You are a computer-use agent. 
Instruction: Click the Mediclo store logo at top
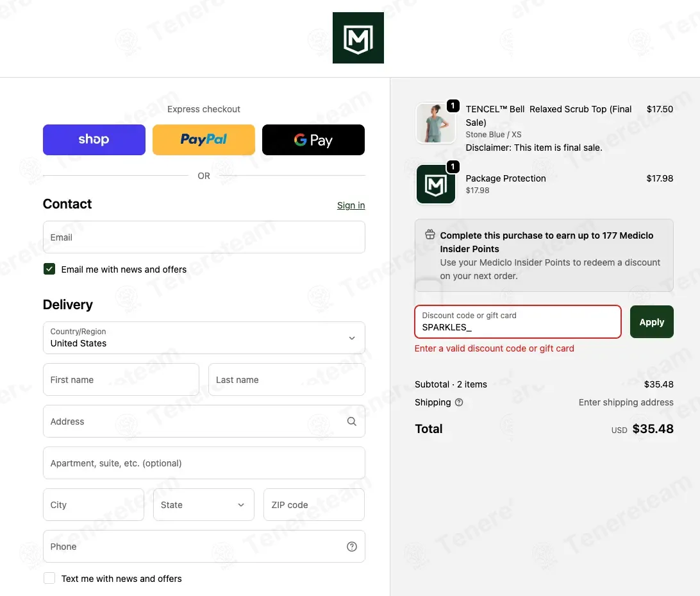coord(358,38)
